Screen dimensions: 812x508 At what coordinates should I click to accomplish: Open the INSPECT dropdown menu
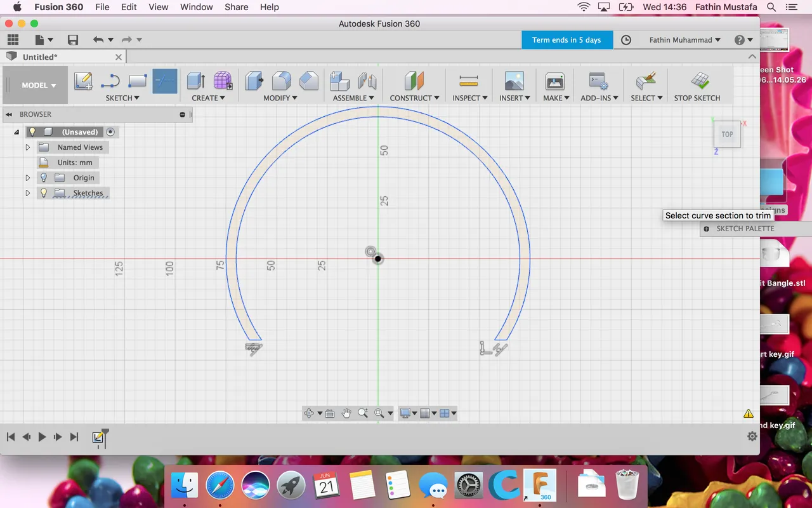pyautogui.click(x=470, y=98)
